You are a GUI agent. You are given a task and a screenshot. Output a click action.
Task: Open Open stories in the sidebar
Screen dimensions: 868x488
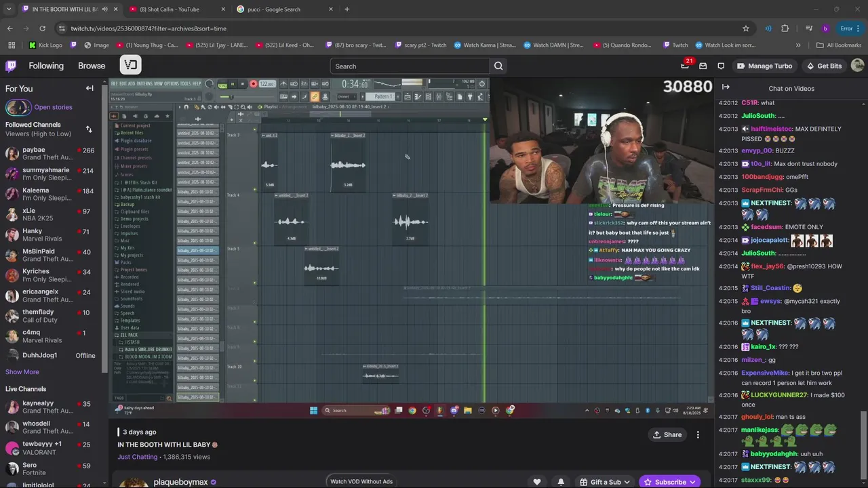pyautogui.click(x=53, y=107)
